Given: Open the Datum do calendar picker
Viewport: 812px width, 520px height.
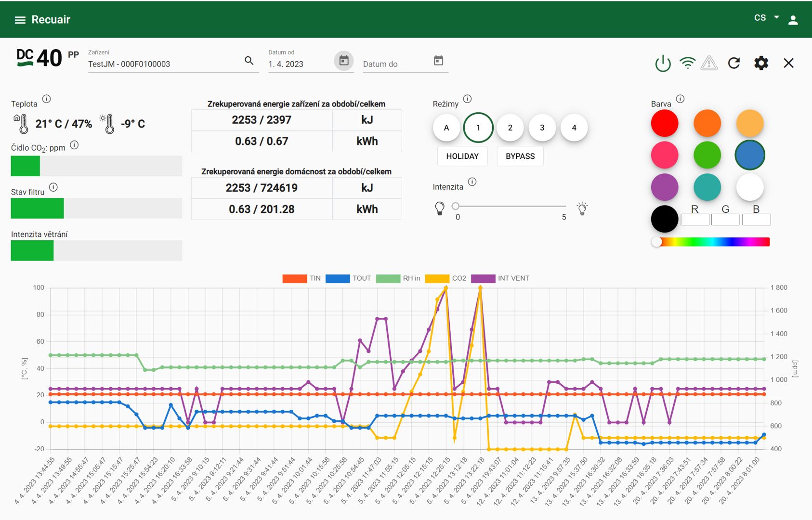Looking at the screenshot, I should coord(438,61).
